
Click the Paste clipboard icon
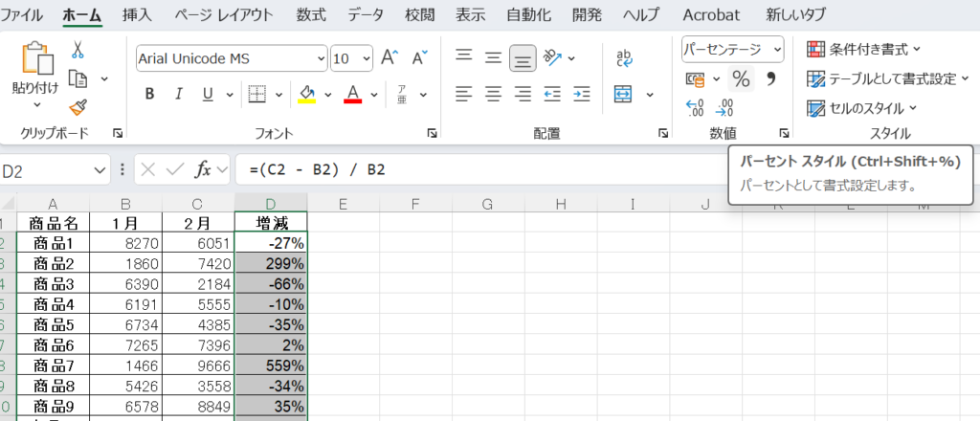tap(37, 59)
